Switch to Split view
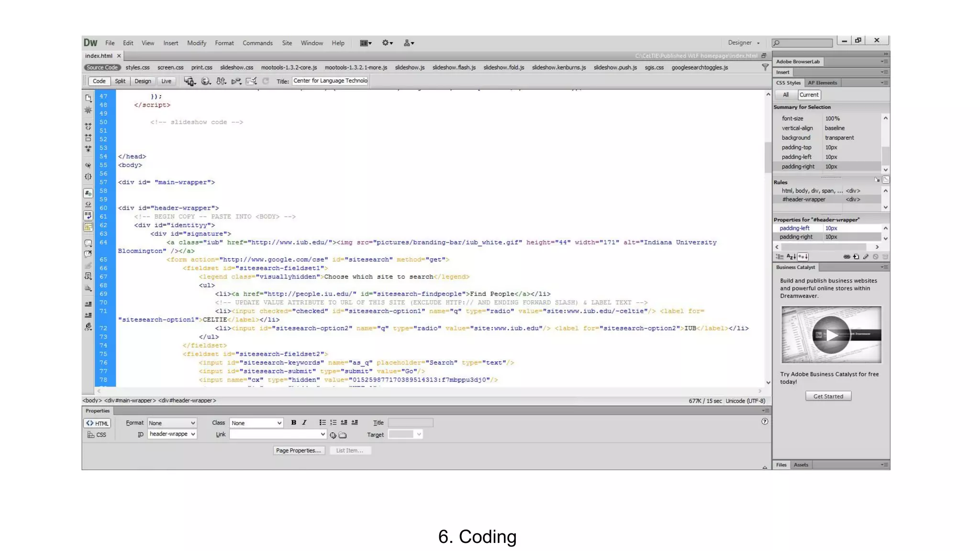 (120, 81)
